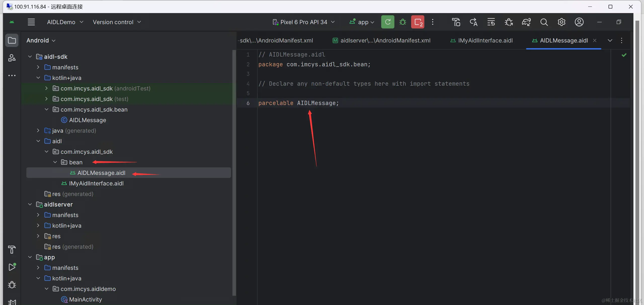Click on line 6 parcelable AIDLMessage code
The height and width of the screenshot is (305, 644).
(299, 103)
